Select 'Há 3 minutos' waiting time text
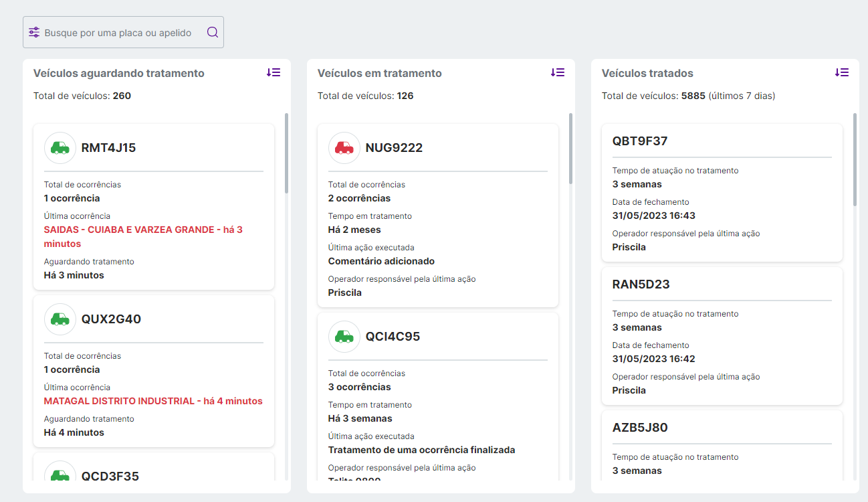The height and width of the screenshot is (502, 868). coord(74,275)
